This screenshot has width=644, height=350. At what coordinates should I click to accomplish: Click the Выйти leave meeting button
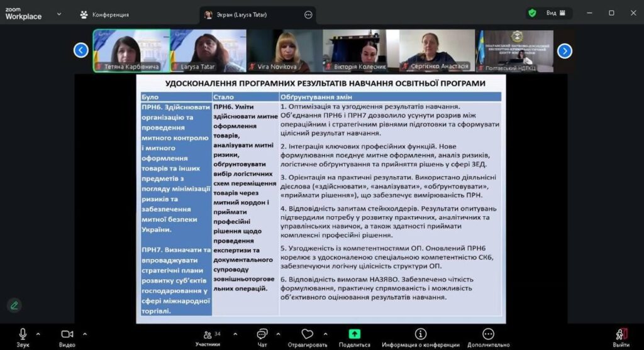point(621,334)
